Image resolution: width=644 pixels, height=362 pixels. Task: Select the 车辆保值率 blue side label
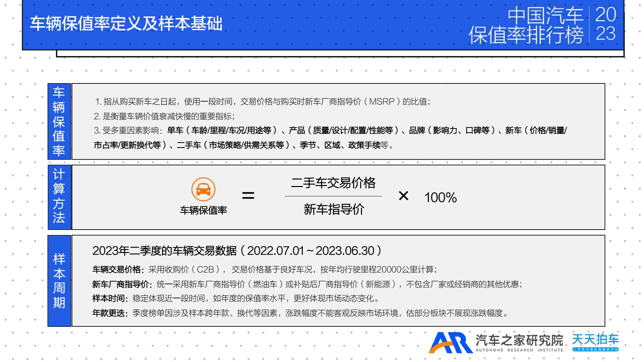(x=59, y=121)
